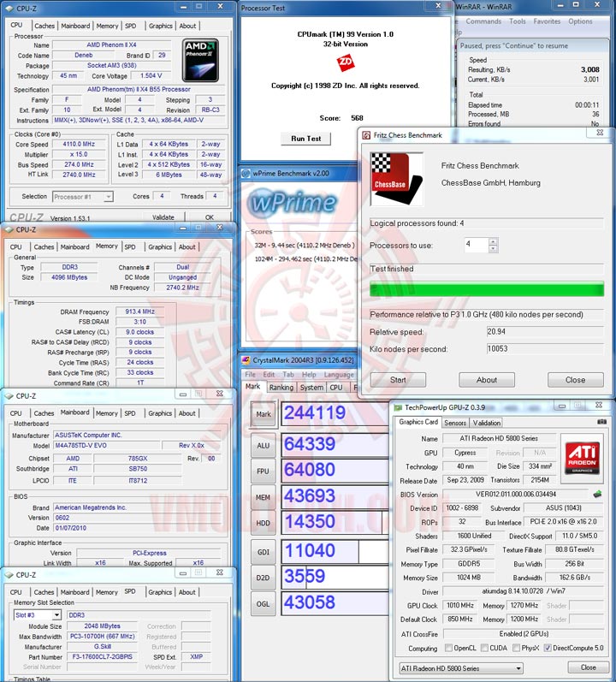This screenshot has height=682, width=616.
Task: Click About in Fritz Chess Benchmark
Action: click(x=487, y=380)
